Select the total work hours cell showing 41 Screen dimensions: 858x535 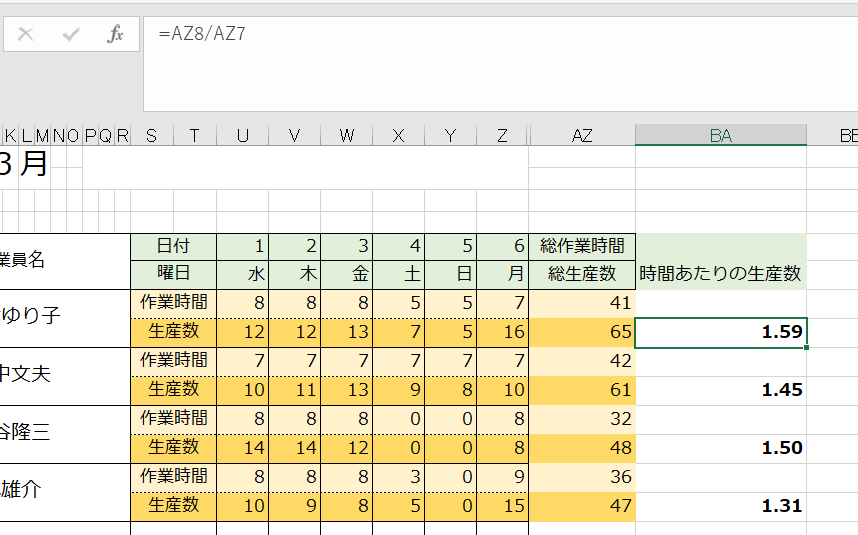point(582,302)
